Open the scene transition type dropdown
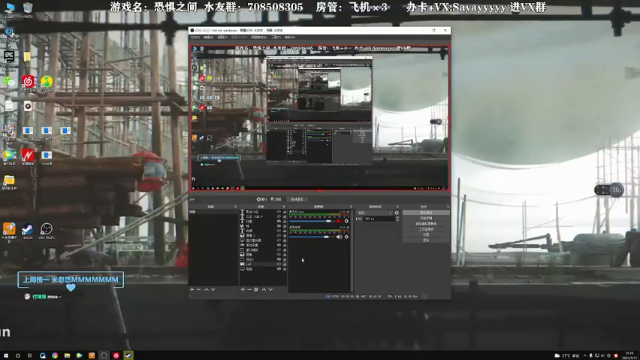 pyautogui.click(x=375, y=213)
